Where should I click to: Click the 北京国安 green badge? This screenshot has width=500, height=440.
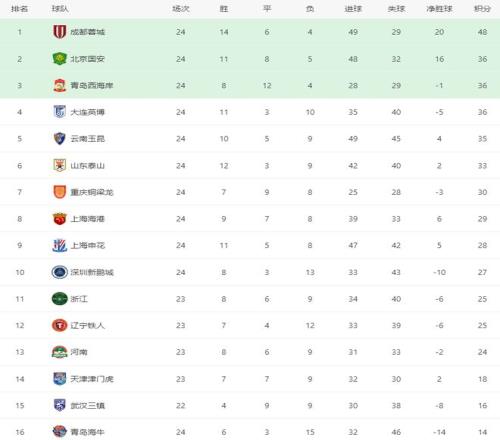60,59
